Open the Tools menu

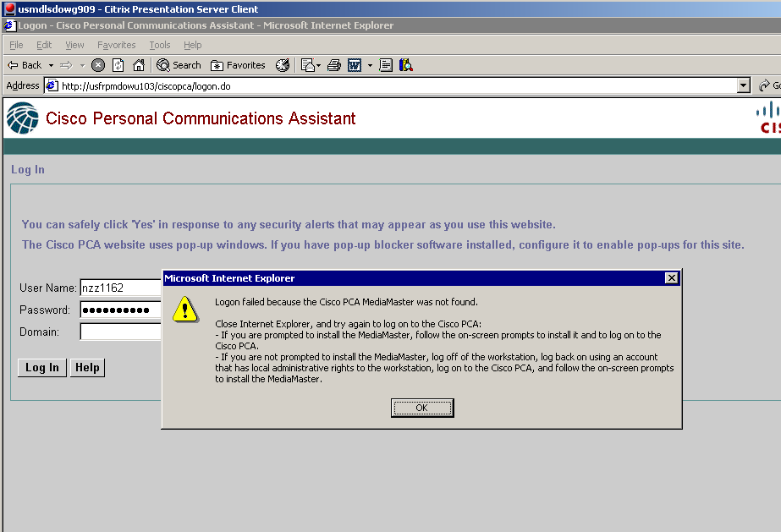[160, 46]
